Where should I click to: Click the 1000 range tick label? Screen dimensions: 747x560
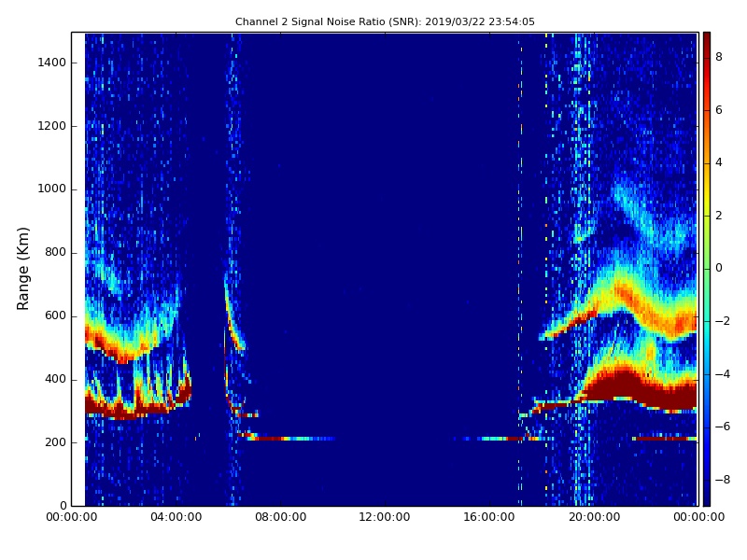[x=52, y=189]
